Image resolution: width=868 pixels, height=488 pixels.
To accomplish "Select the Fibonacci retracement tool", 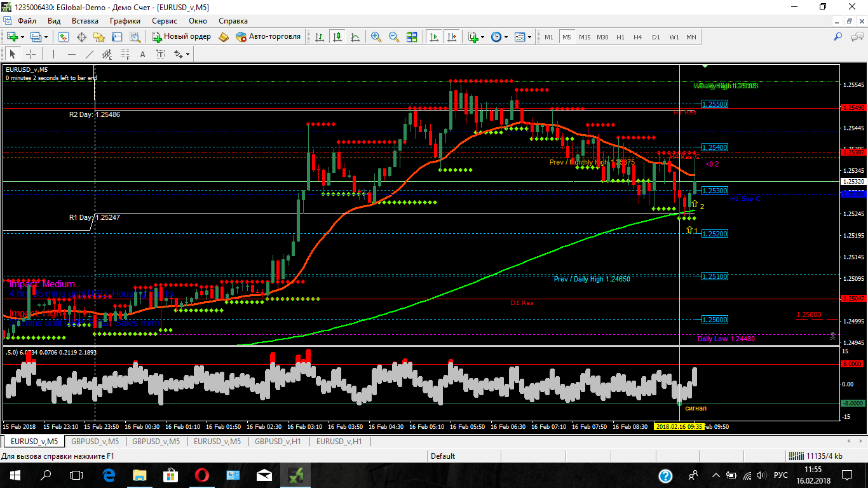I will click(x=125, y=54).
